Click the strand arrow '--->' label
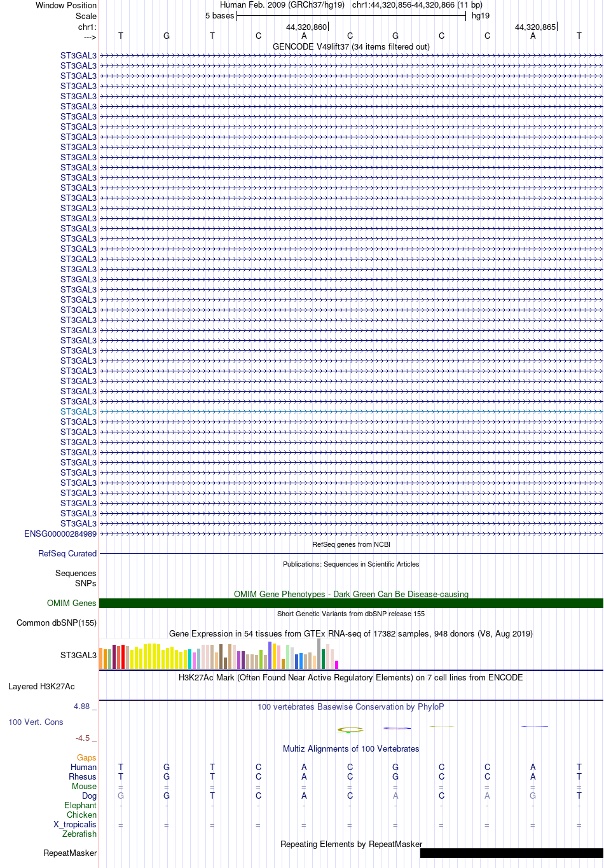Viewport: 604px width, 868px height. coord(90,37)
